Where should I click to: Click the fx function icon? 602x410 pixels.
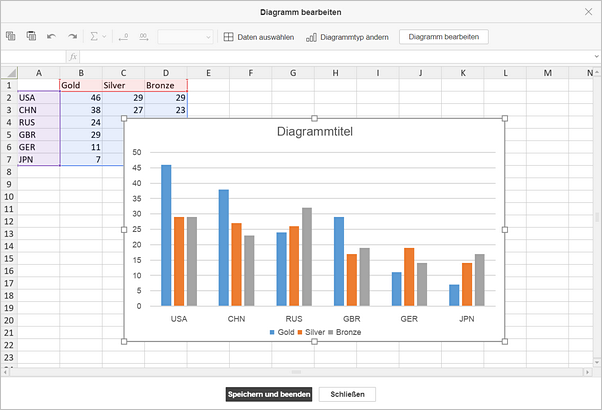click(x=73, y=56)
